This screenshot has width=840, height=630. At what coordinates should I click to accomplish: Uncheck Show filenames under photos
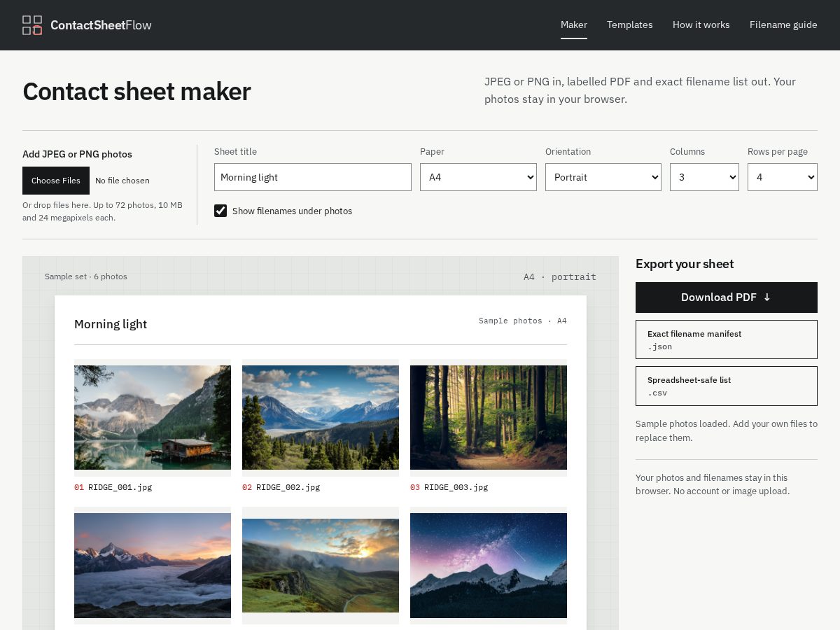point(220,211)
